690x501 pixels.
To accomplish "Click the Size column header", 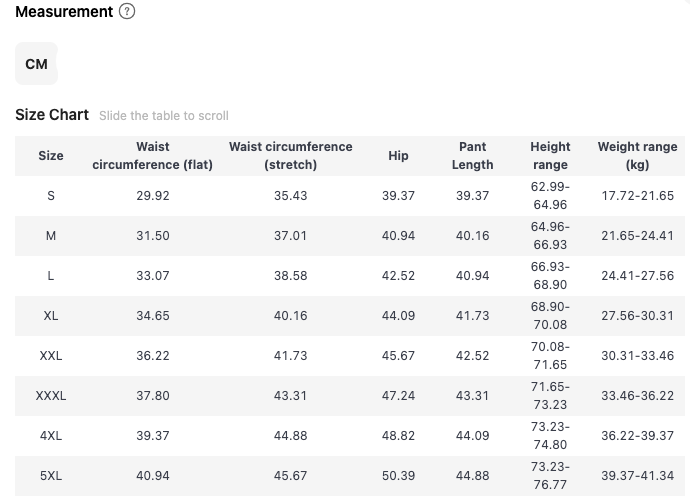I will pyautogui.click(x=51, y=155).
